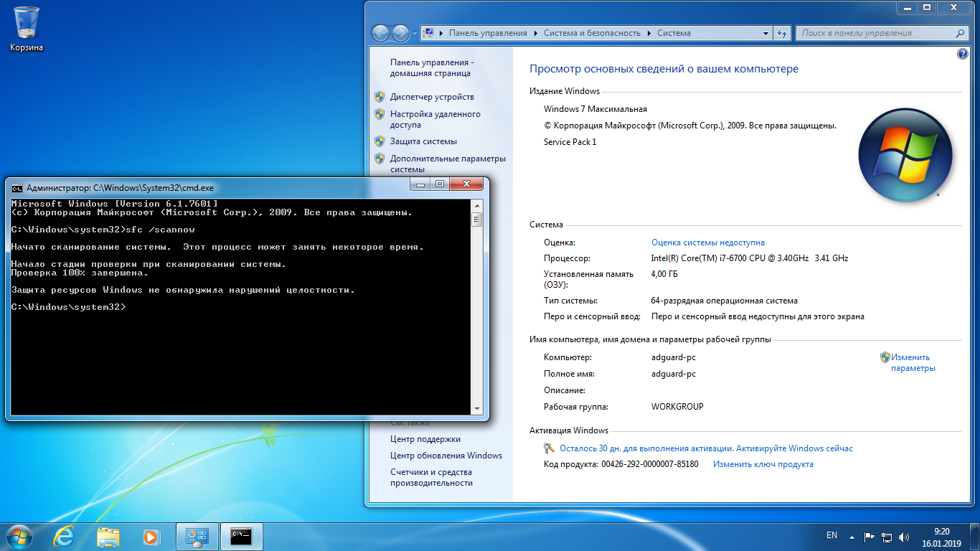Click the Forward arrow in Control Panel
The image size is (980, 551).
coord(400,33)
